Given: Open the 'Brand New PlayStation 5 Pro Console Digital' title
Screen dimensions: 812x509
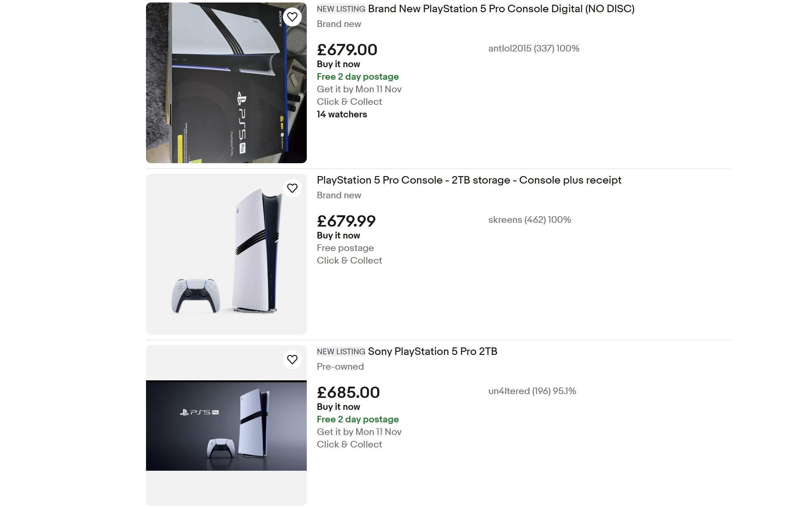Looking at the screenshot, I should click(x=501, y=9).
